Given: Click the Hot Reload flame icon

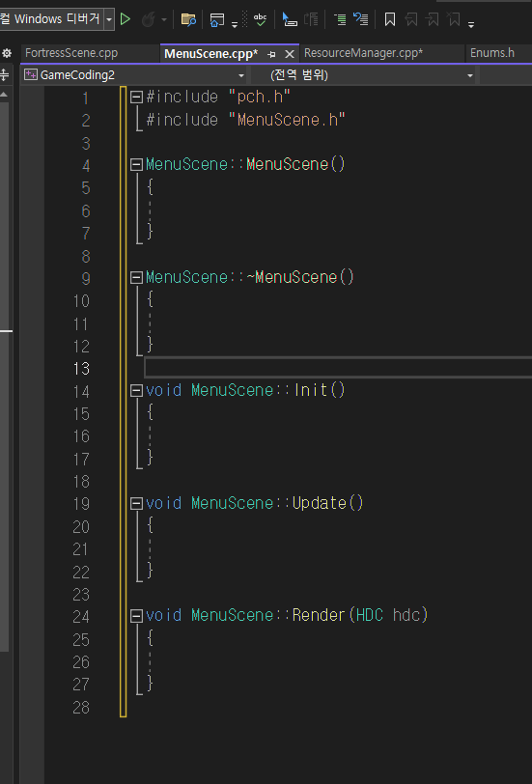Looking at the screenshot, I should (149, 19).
